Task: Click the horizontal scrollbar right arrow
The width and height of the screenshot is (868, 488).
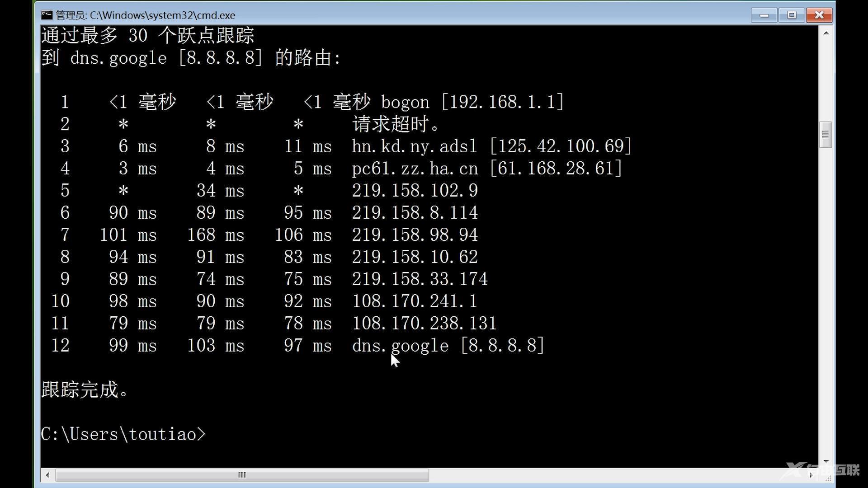Action: tap(811, 475)
